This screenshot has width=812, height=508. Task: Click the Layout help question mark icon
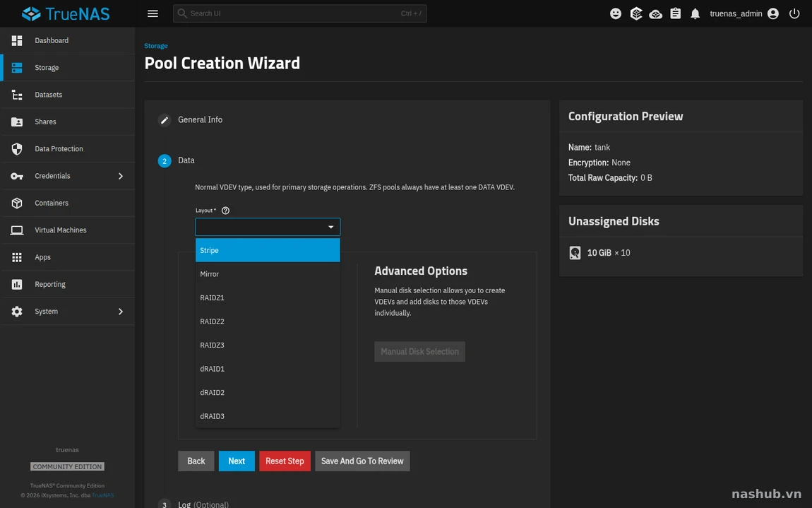point(225,211)
